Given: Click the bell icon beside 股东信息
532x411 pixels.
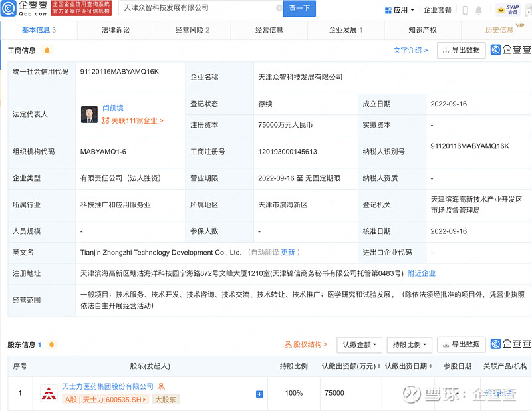Looking at the screenshot, I should pos(52,344).
